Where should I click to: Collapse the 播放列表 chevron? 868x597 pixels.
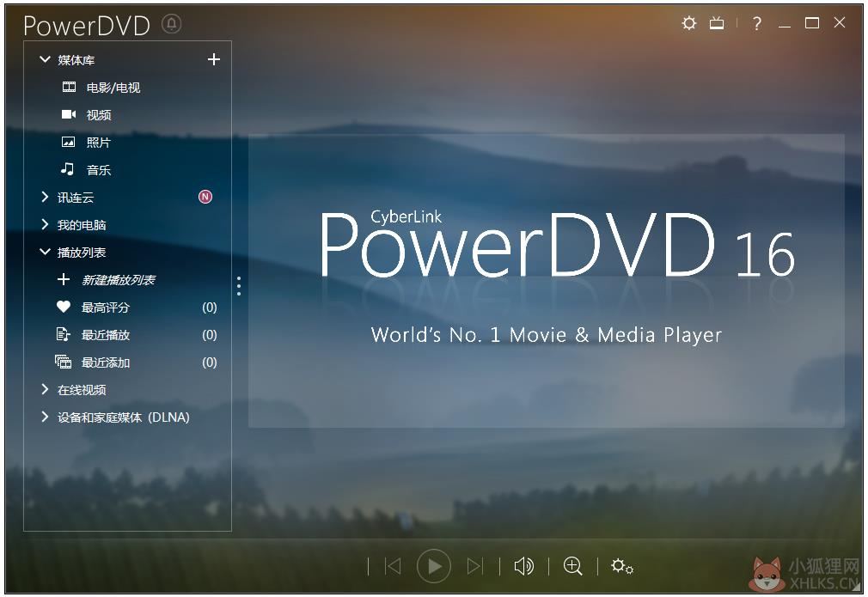[45, 252]
